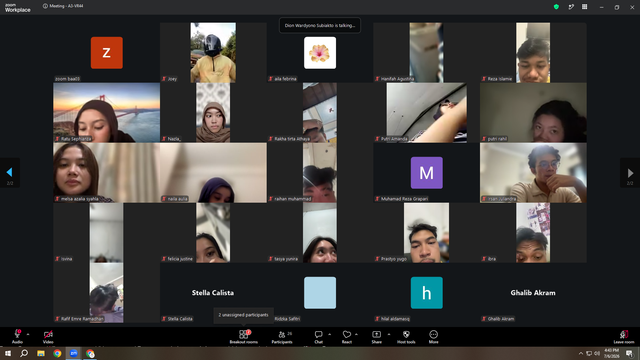Select Muhamad Reza Grapari M avatar
The width and height of the screenshot is (640, 360).
click(x=427, y=173)
